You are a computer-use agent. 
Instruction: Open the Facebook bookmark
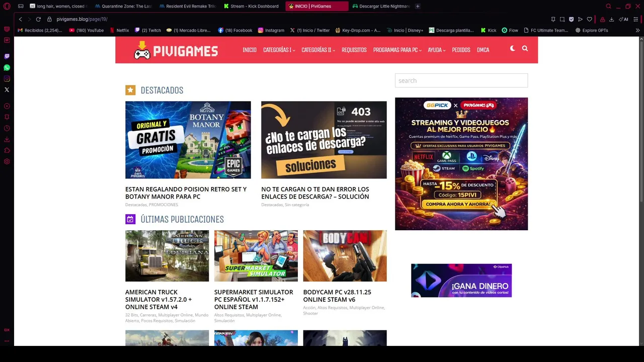[x=235, y=30]
